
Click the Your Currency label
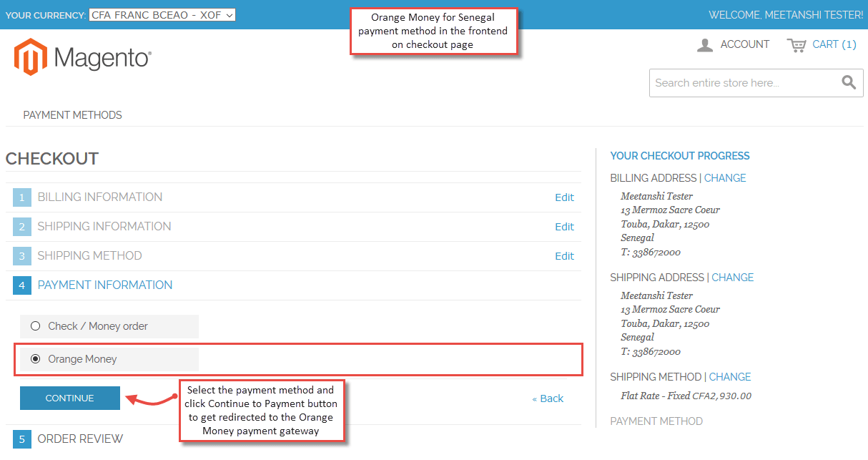pyautogui.click(x=45, y=15)
